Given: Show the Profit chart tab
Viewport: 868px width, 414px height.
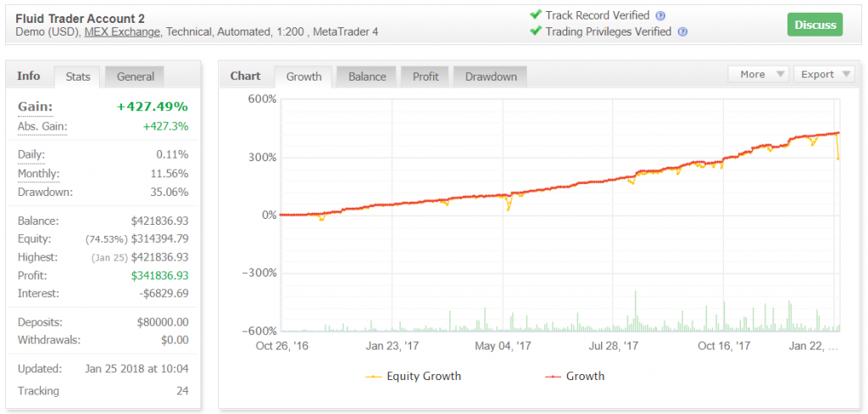Looking at the screenshot, I should pyautogui.click(x=426, y=76).
